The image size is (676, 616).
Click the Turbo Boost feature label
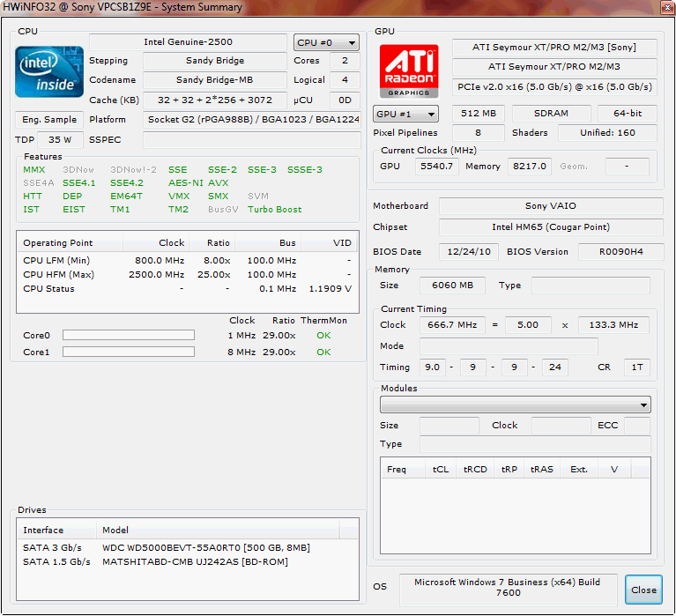[x=275, y=210]
